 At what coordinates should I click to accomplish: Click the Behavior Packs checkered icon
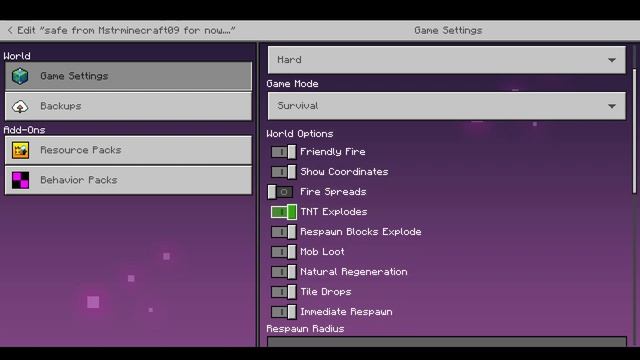point(20,180)
